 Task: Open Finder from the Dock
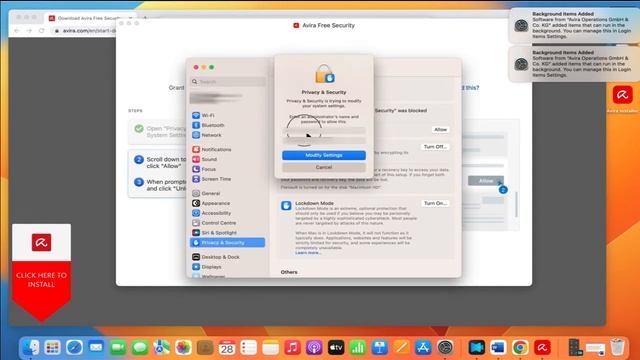click(x=31, y=347)
